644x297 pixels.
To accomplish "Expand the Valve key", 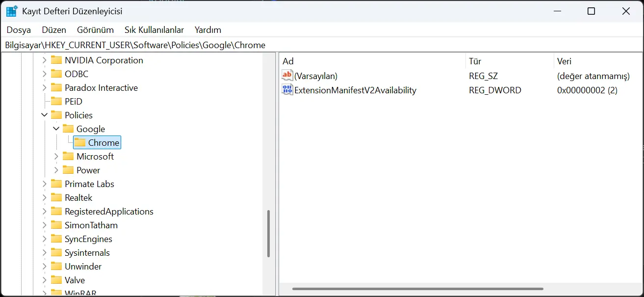I will [45, 280].
